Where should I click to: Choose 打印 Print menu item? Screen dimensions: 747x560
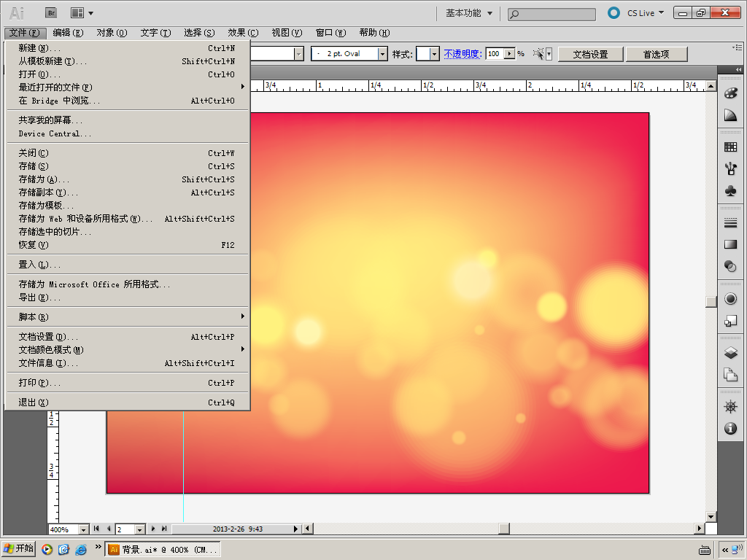127,383
